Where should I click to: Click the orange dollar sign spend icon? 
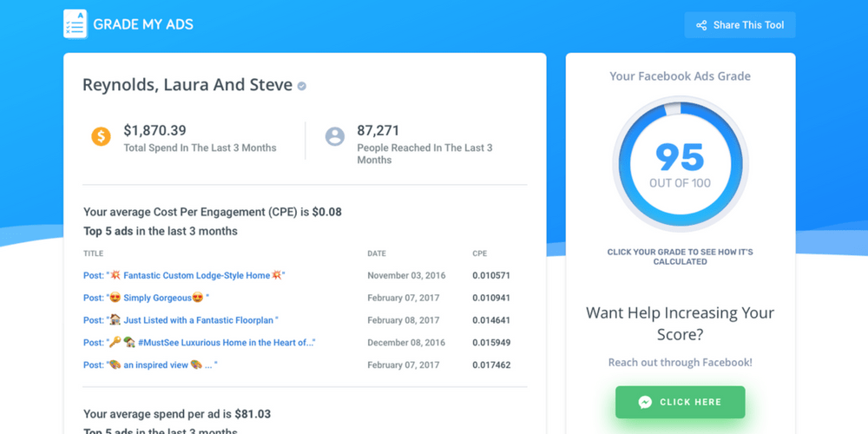102,136
